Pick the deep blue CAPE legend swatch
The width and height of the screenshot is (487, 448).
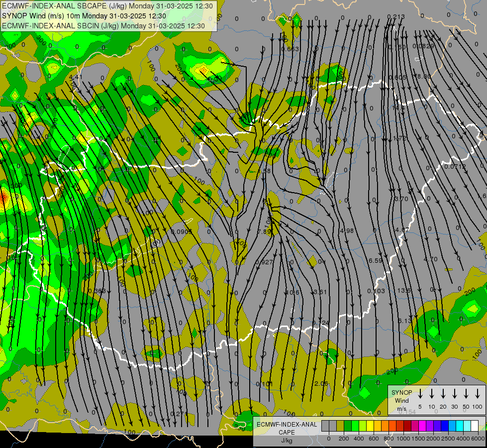pyautogui.click(x=444, y=426)
